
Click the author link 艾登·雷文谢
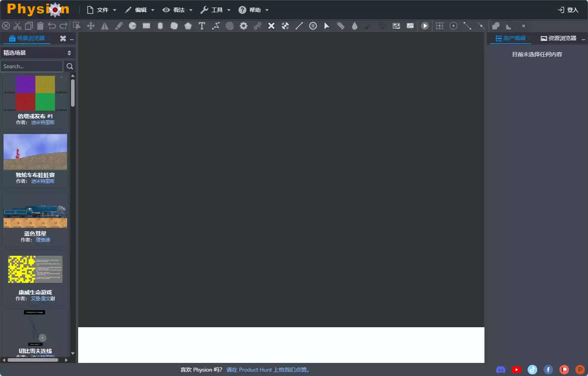[x=43, y=299]
